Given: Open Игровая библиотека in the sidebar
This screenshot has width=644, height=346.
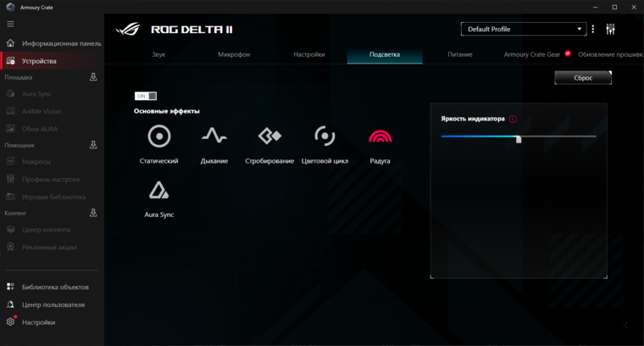Looking at the screenshot, I should click(53, 198).
